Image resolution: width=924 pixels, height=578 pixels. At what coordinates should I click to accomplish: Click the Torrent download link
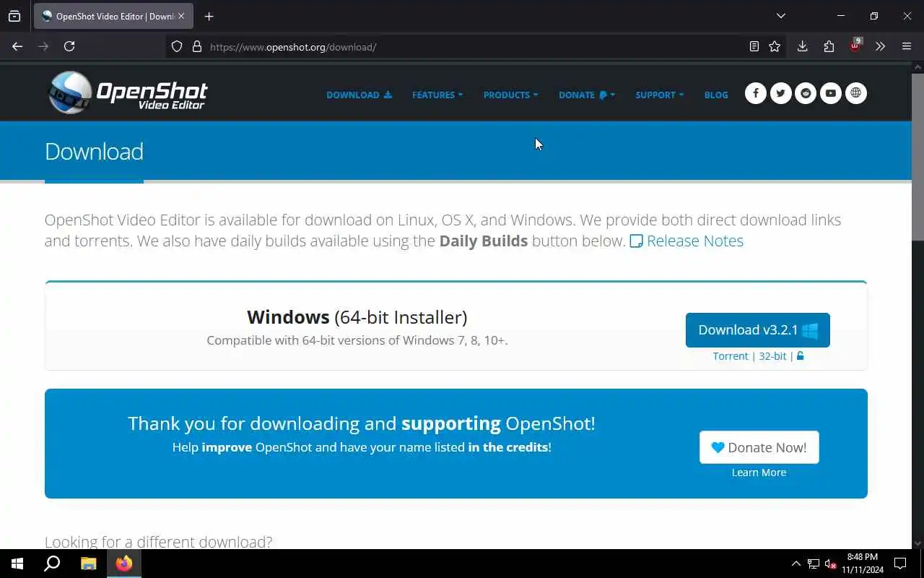[731, 356]
